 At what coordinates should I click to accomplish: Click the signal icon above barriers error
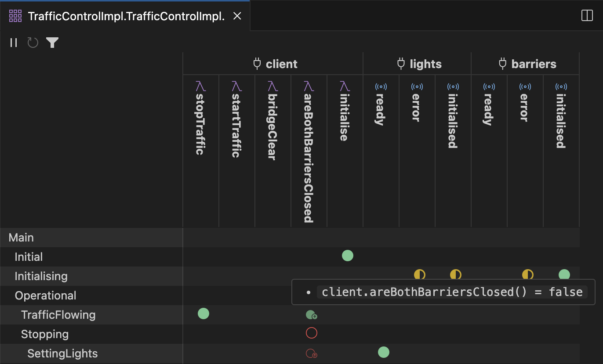coord(525,86)
